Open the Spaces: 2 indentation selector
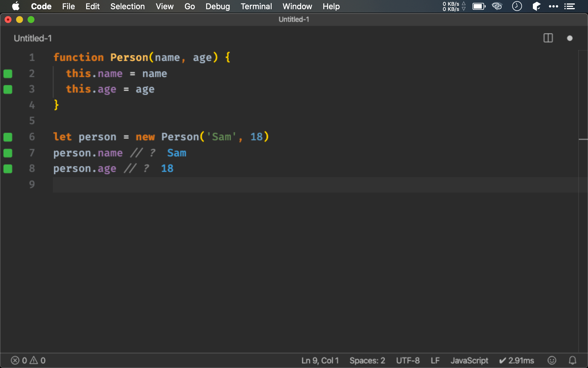 [x=367, y=360]
